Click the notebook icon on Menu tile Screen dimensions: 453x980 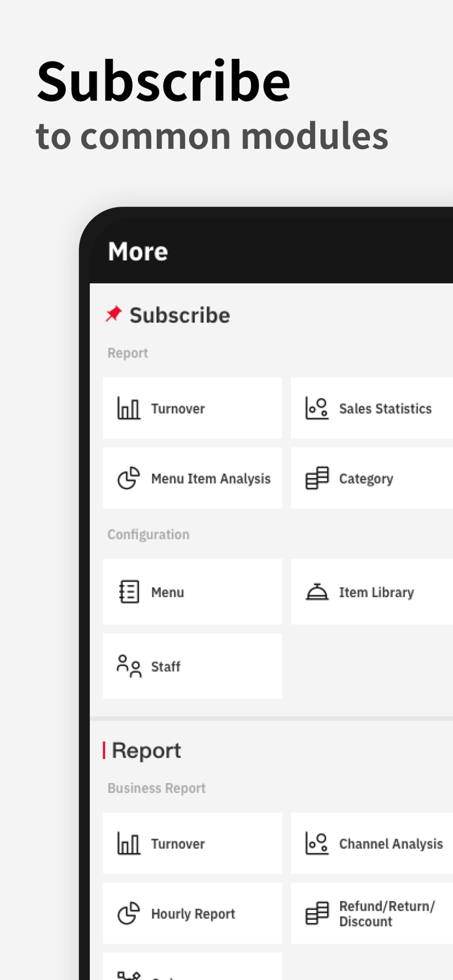pyautogui.click(x=129, y=592)
